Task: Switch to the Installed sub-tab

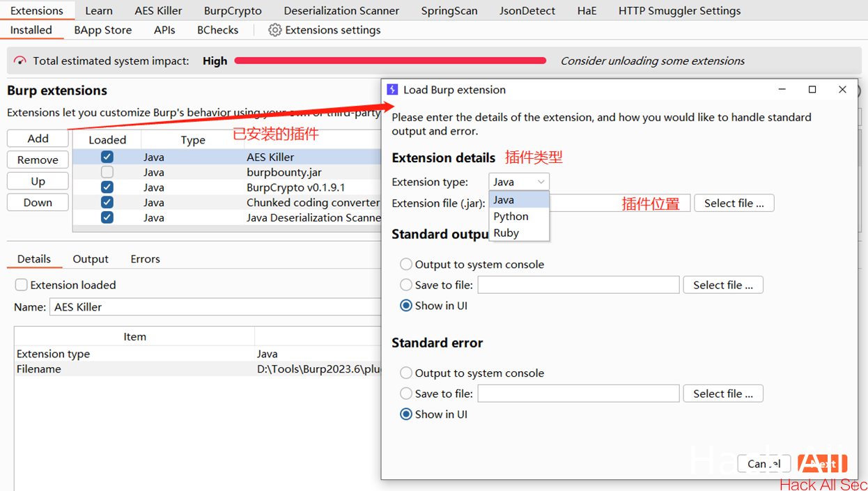Action: 31,30
